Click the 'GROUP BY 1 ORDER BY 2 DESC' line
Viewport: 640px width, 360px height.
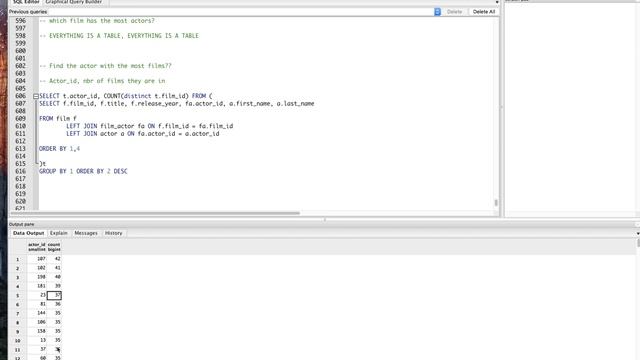pos(83,171)
